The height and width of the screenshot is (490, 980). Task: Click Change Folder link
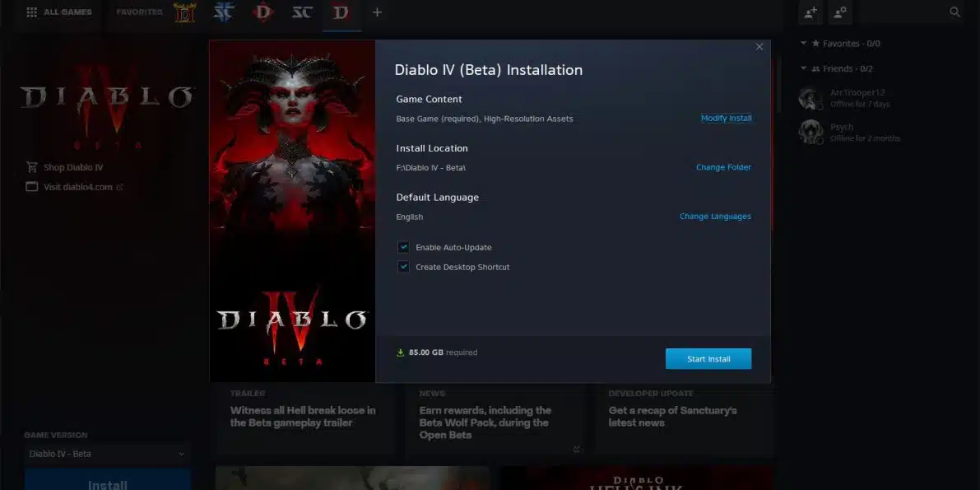pyautogui.click(x=724, y=167)
